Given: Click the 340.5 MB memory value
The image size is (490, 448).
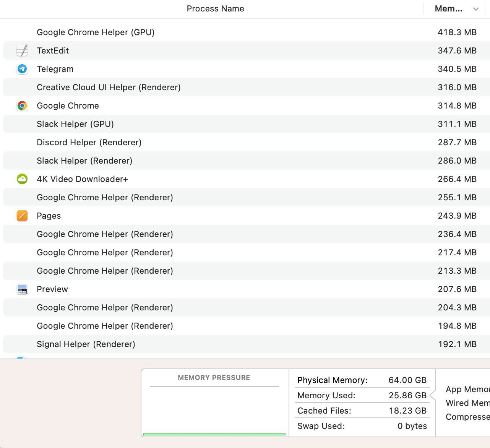Looking at the screenshot, I should 457,69.
